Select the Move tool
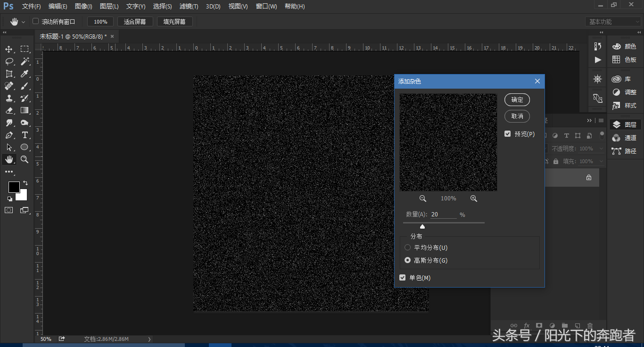644x347 pixels. 9,50
